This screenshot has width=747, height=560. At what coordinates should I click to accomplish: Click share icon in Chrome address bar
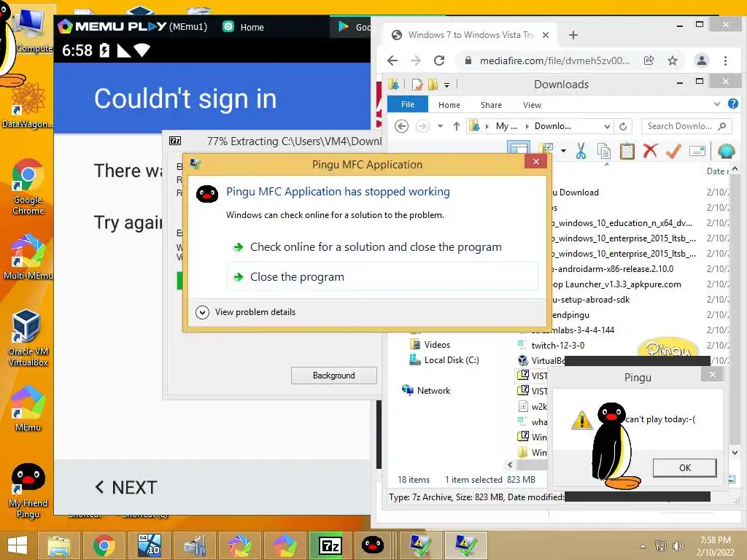649,61
